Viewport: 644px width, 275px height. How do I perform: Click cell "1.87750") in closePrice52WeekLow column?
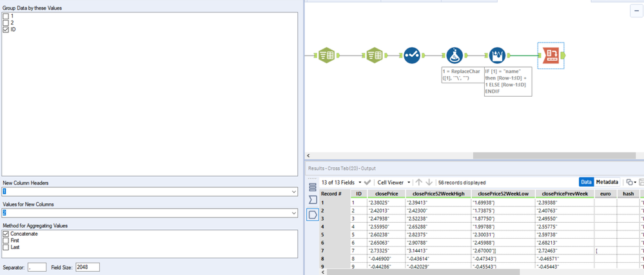click(503, 218)
